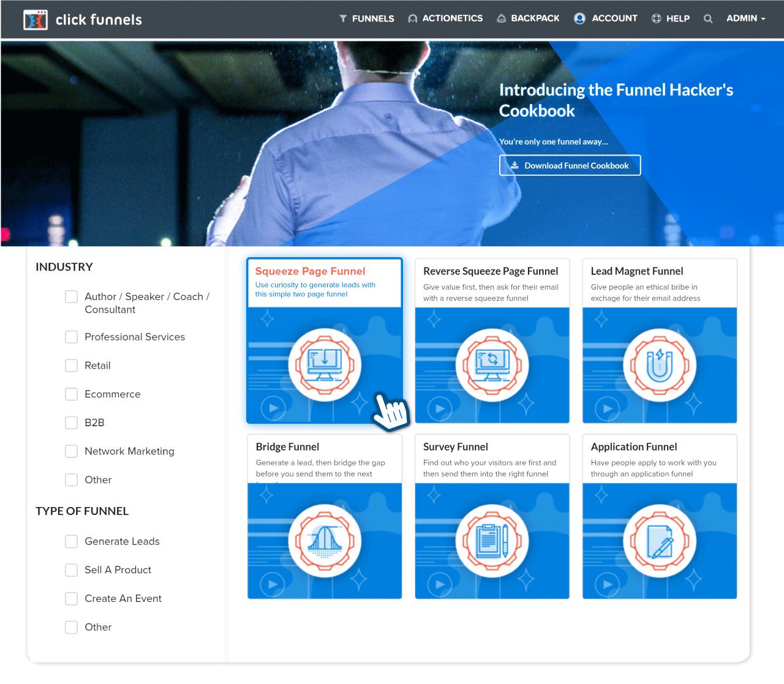The height and width of the screenshot is (684, 784).
Task: Click the Application Funnel document-pencil icon
Action: click(660, 540)
